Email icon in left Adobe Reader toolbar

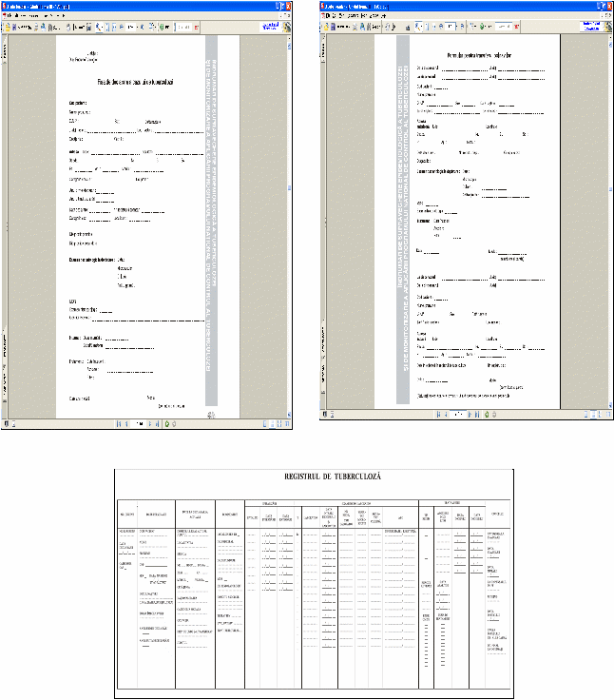[44, 28]
